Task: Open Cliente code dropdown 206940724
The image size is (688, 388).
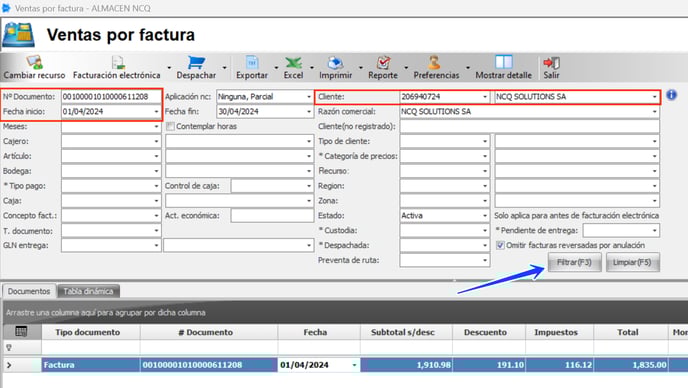Action: 485,97
